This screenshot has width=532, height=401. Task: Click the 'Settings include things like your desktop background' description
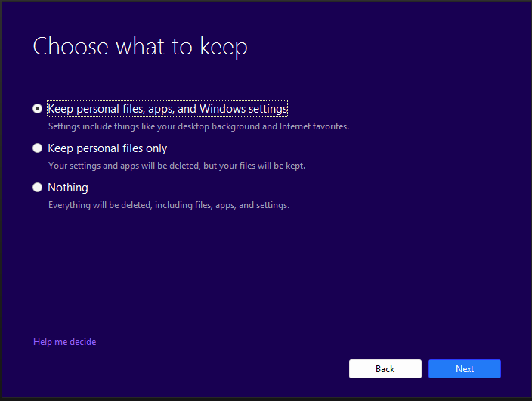point(199,126)
